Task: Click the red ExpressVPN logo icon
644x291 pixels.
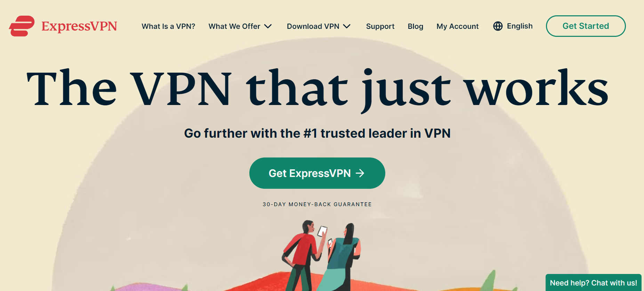Action: 22,26
